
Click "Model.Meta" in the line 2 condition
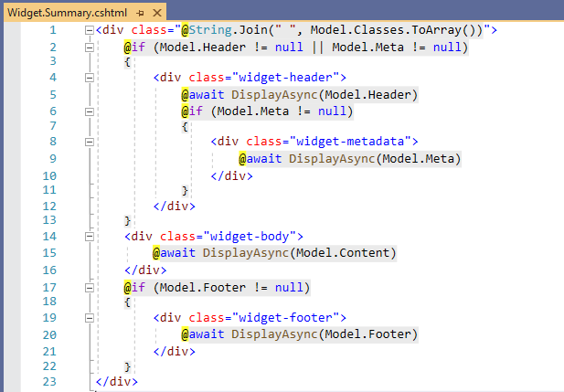click(368, 48)
